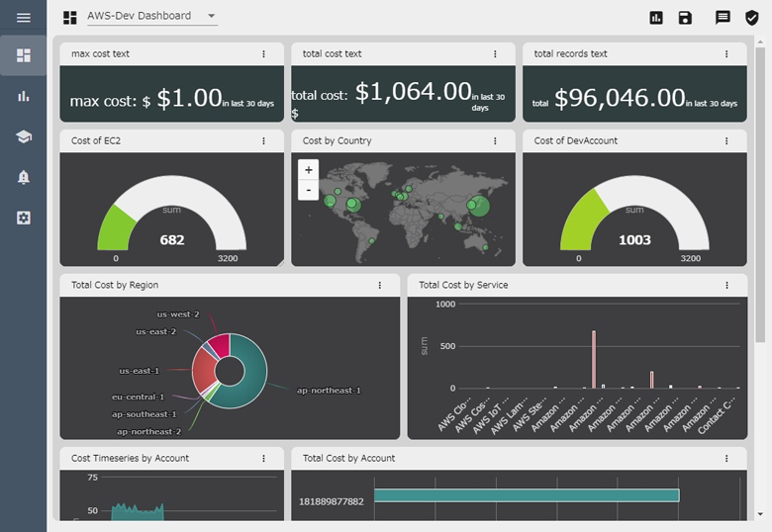Screen dimensions: 772x532
Task: Click the ap-northeast-2 donut label
Action: (x=148, y=432)
